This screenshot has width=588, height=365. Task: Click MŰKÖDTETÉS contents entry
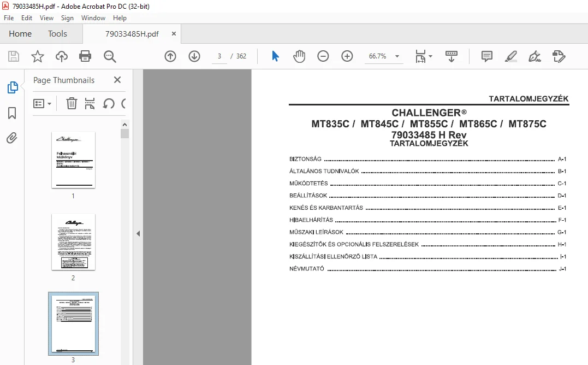[427, 184]
